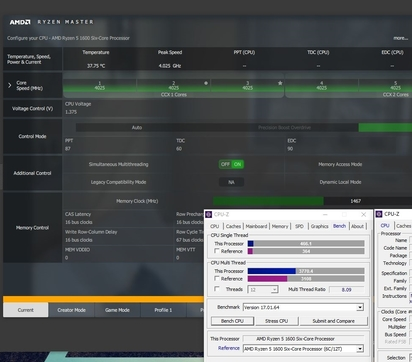Toggle Simultaneous Multithreading OFF/ON switch
This screenshot has height=362, width=412.
point(231,164)
